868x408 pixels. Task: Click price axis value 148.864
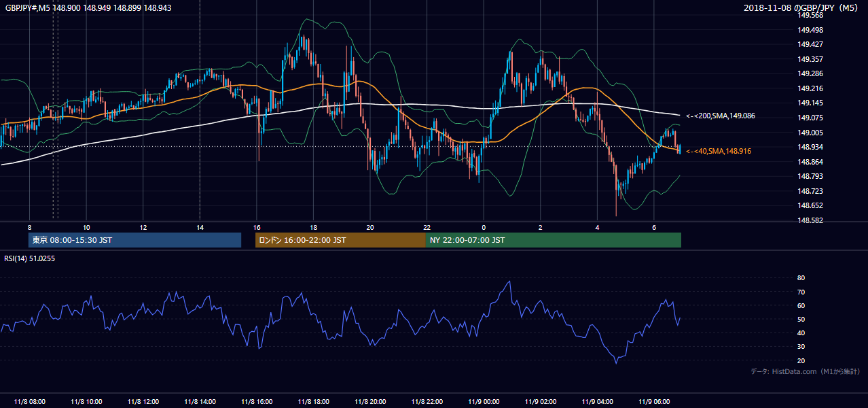coord(811,162)
